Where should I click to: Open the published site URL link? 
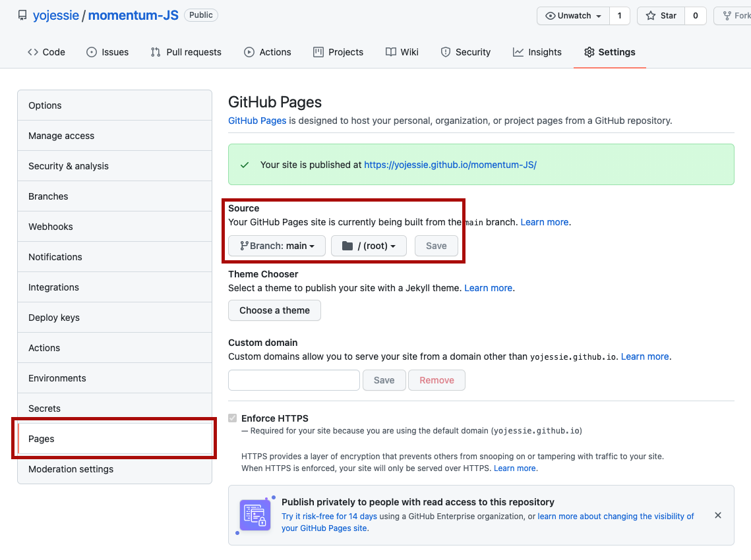coord(450,165)
